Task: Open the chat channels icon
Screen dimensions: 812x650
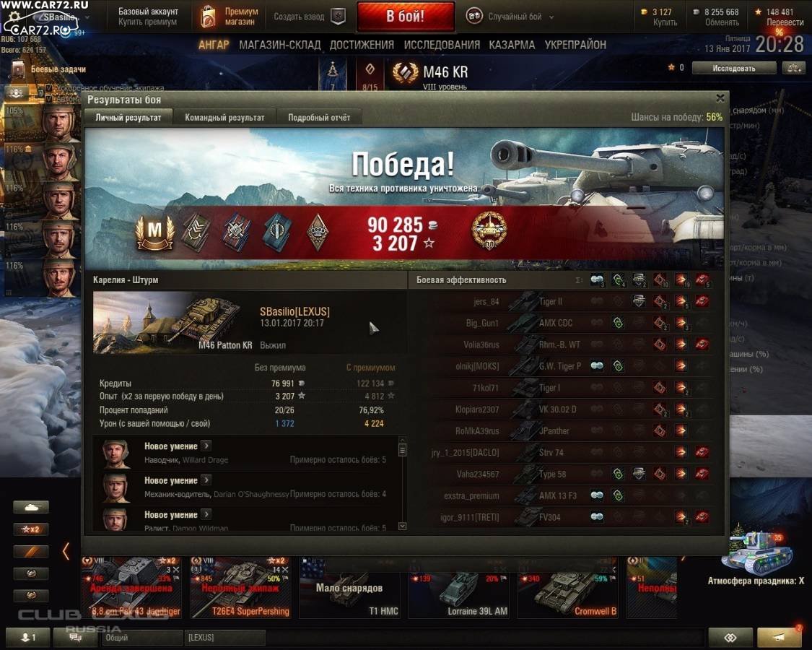Action: (x=76, y=637)
